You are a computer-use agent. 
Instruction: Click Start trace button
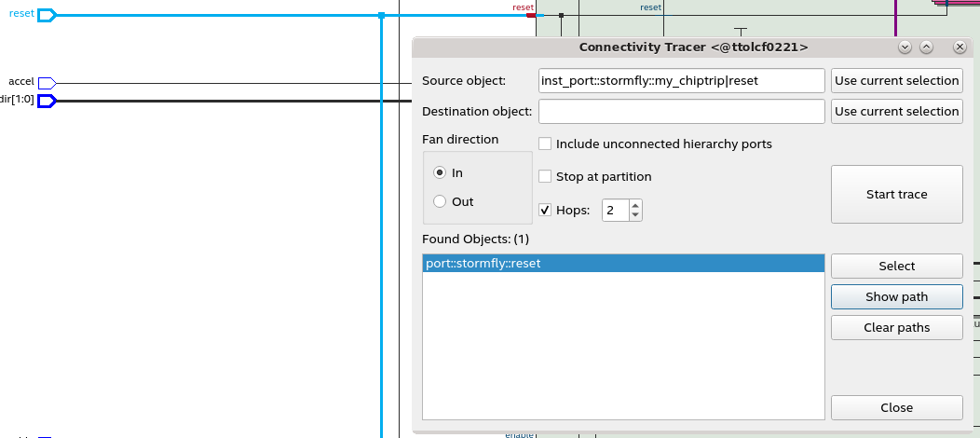(x=896, y=194)
